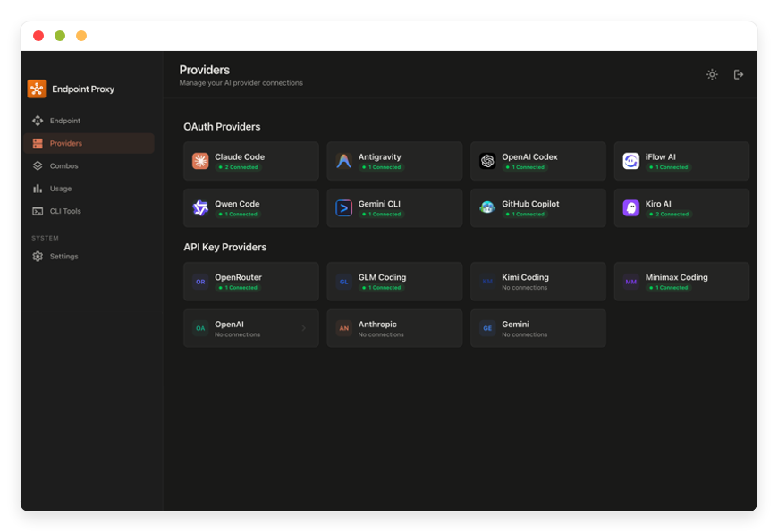Open the Claude Code card title
778x532 pixels.
240,156
